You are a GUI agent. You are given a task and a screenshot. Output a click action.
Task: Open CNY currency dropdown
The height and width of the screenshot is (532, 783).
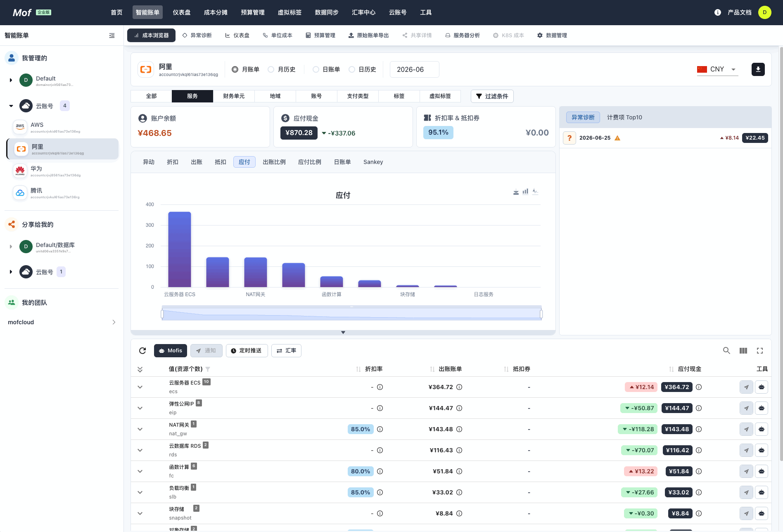(717, 69)
